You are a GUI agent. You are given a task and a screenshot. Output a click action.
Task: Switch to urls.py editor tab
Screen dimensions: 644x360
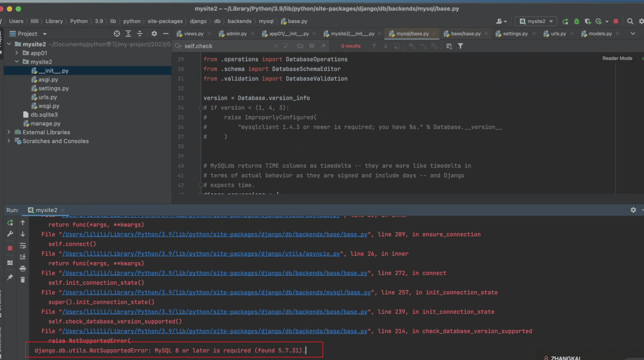[x=558, y=34]
